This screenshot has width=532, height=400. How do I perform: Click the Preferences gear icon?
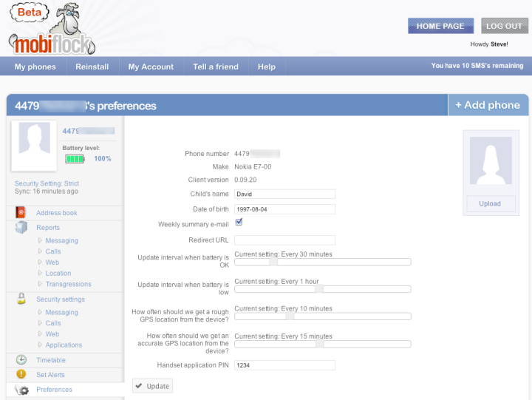point(21,390)
